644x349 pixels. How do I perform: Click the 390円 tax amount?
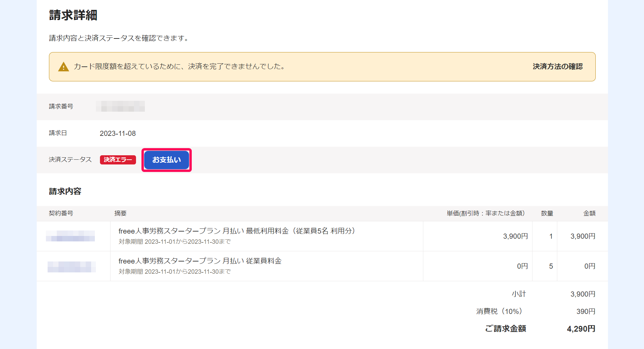tap(586, 311)
